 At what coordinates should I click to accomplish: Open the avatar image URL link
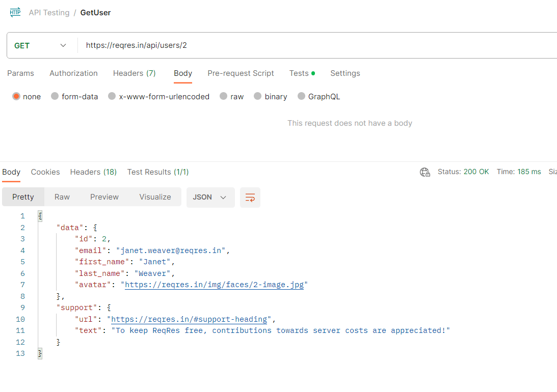pos(214,285)
